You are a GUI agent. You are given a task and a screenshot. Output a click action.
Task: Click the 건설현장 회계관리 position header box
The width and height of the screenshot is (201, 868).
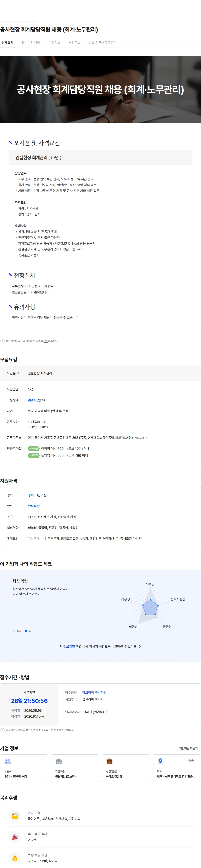tap(100, 157)
